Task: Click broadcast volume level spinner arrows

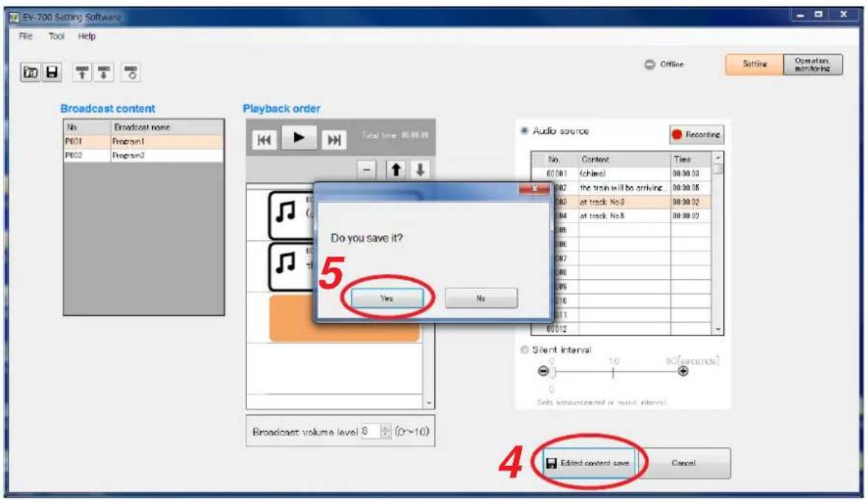Action: coord(386,430)
